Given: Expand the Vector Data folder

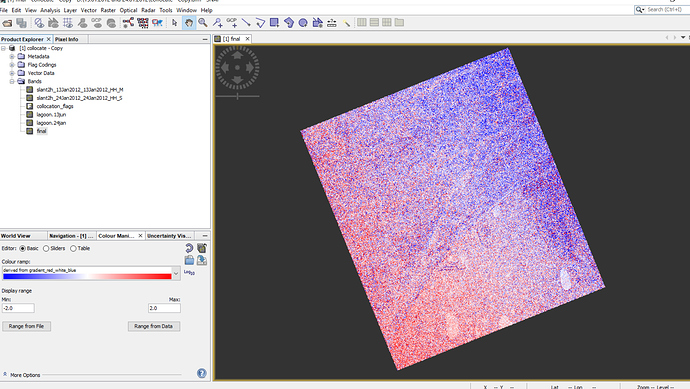Looking at the screenshot, I should coord(12,73).
